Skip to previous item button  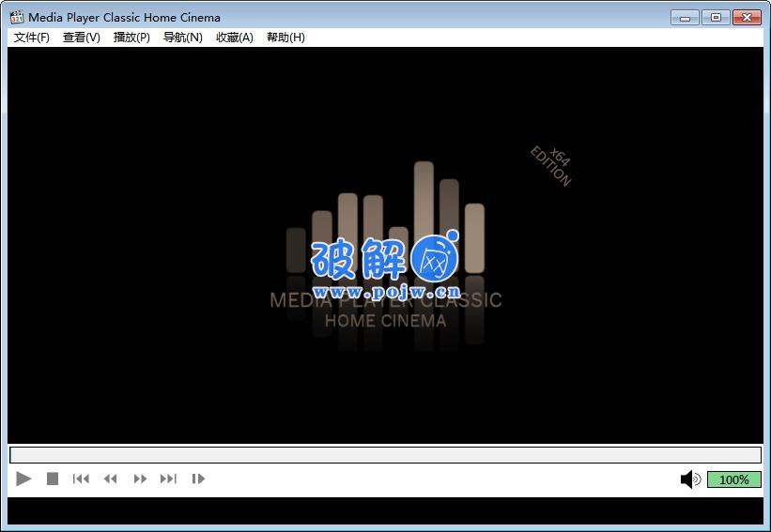pyautogui.click(x=81, y=479)
